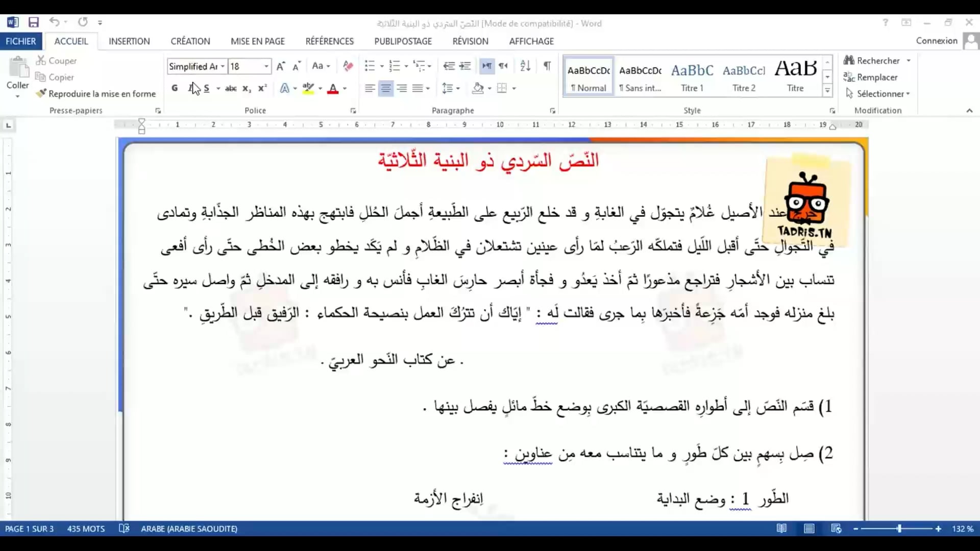Switch to the RÉVISION tab

coord(470,41)
